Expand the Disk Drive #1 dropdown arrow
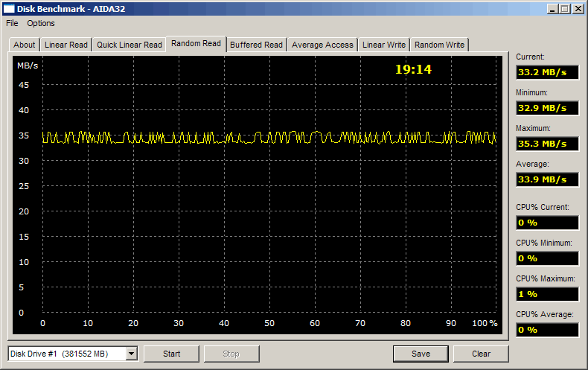Screen dimensions: 588x370 click(132, 354)
